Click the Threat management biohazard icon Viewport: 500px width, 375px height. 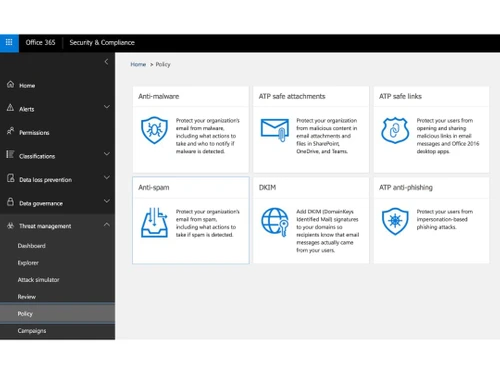point(10,226)
